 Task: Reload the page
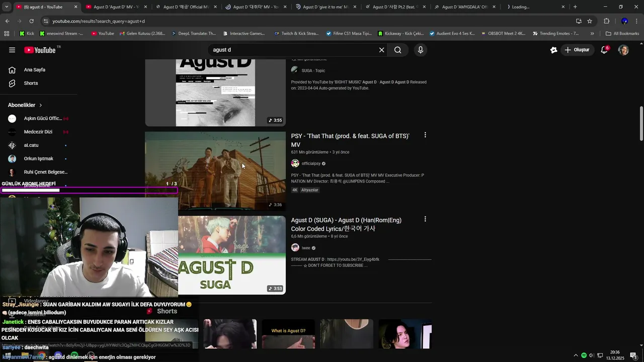[x=31, y=21]
